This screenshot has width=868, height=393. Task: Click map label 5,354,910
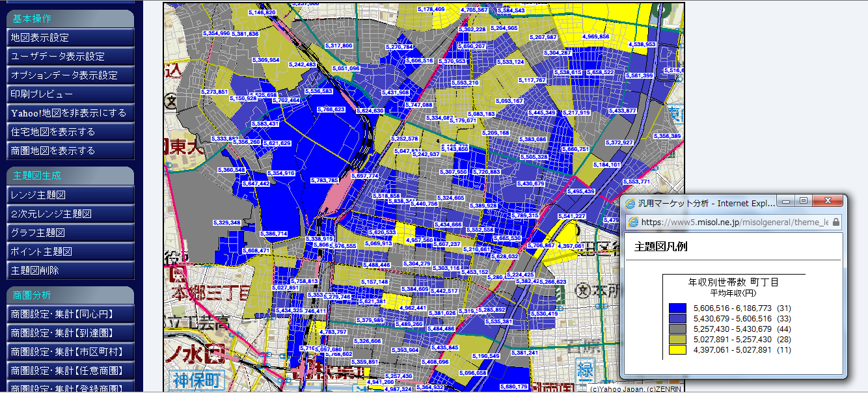[x=282, y=173]
